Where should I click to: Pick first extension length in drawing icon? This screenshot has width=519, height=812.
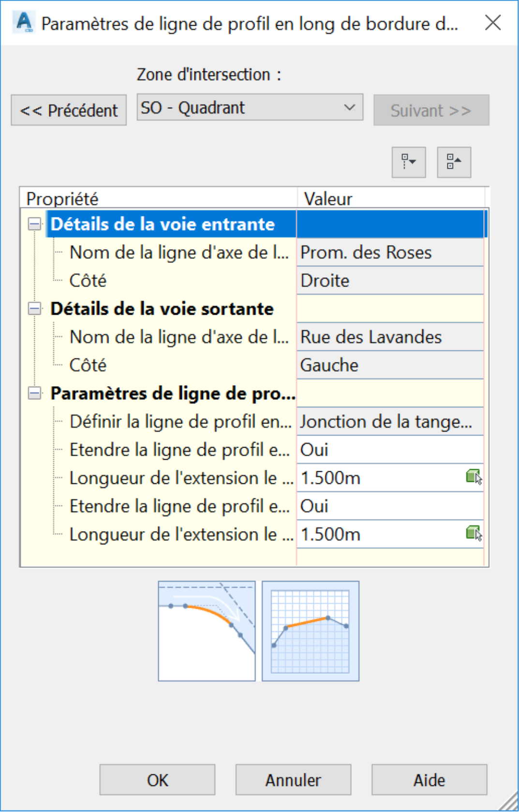coord(474,478)
